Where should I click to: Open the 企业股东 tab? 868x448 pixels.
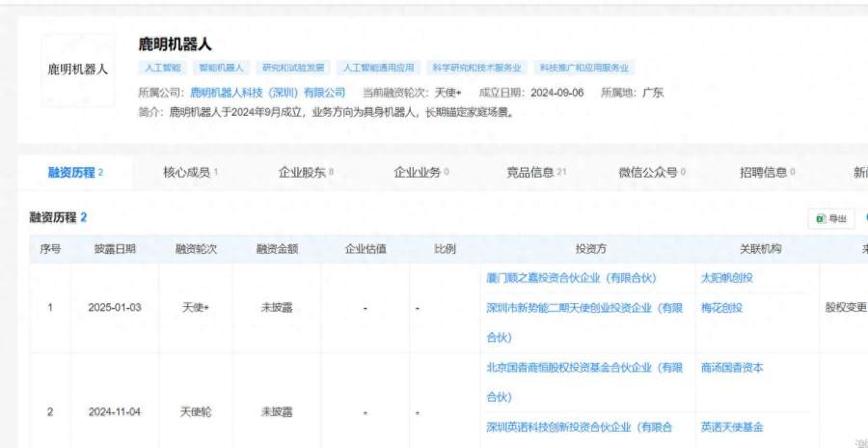pyautogui.click(x=306, y=173)
